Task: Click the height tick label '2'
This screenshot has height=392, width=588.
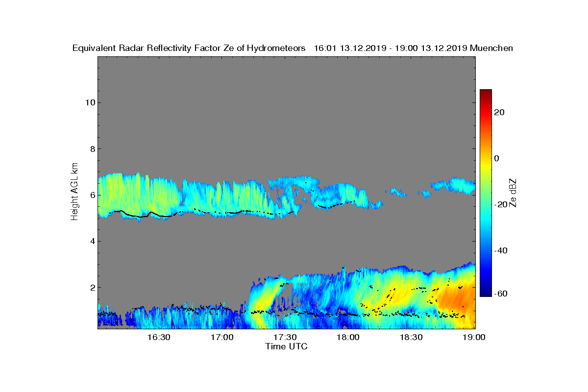Action: (x=92, y=287)
